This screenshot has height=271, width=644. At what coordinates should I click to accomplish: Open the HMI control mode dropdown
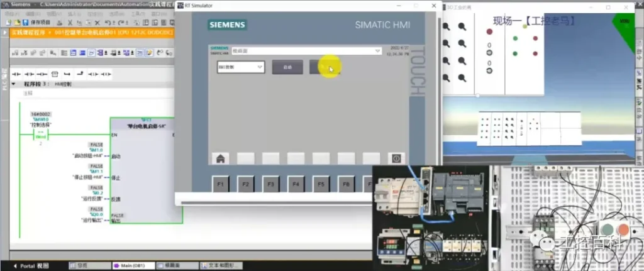[241, 67]
